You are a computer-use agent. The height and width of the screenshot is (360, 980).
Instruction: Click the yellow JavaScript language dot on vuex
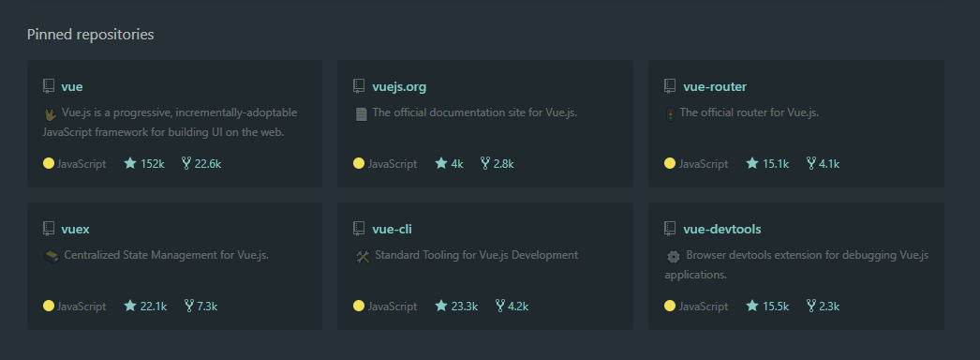pos(49,306)
